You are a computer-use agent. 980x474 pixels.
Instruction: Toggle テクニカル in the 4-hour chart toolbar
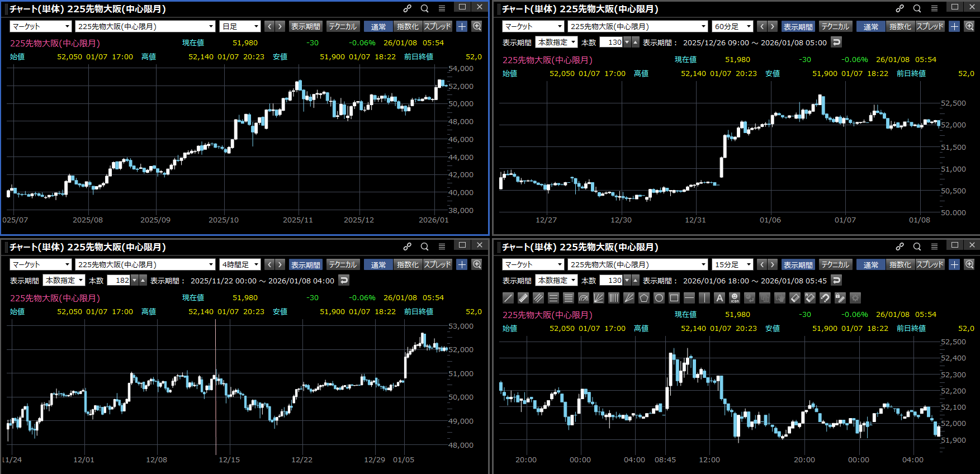343,264
